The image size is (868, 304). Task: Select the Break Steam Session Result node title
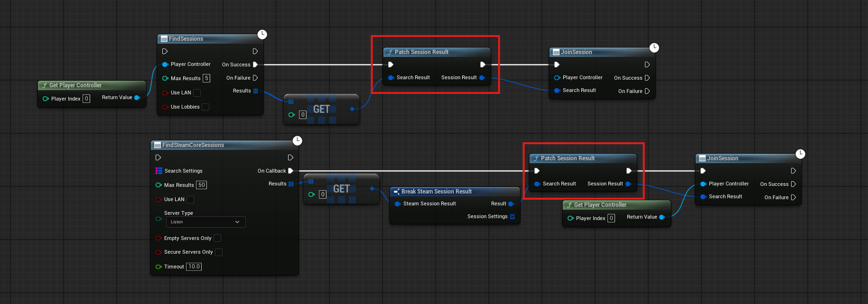436,192
